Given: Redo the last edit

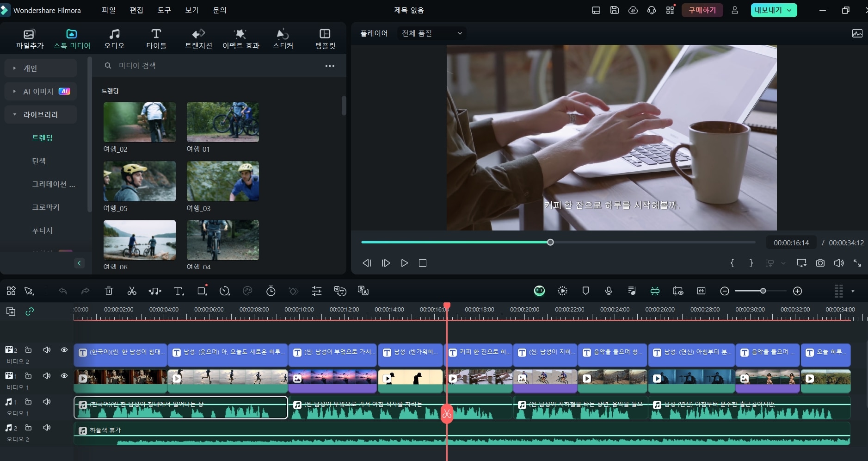Looking at the screenshot, I should [85, 291].
